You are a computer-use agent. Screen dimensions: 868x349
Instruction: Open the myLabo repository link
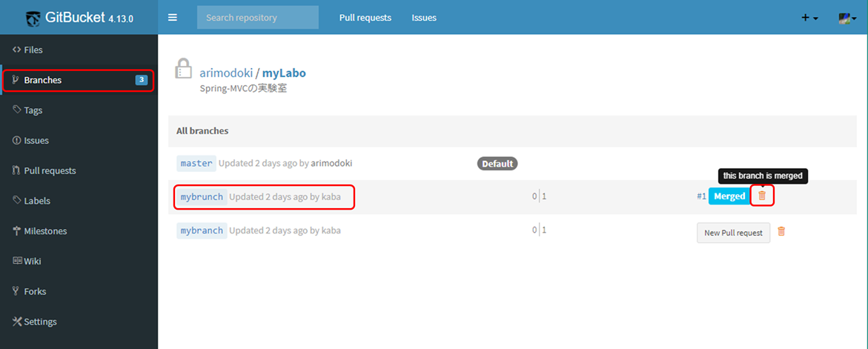tap(284, 73)
